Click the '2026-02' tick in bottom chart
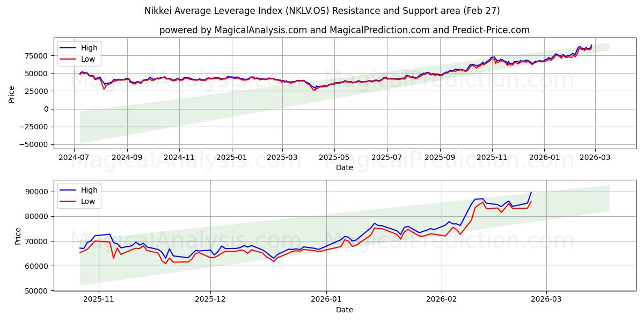 (442, 298)
